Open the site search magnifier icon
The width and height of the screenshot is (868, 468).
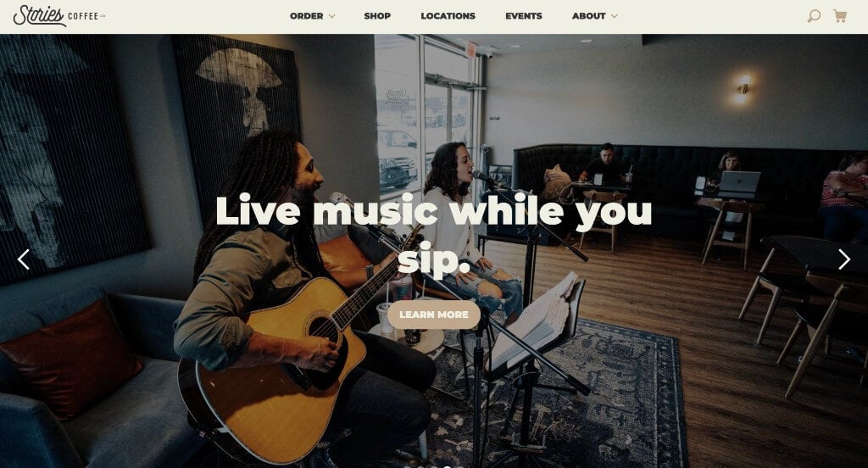pyautogui.click(x=813, y=15)
